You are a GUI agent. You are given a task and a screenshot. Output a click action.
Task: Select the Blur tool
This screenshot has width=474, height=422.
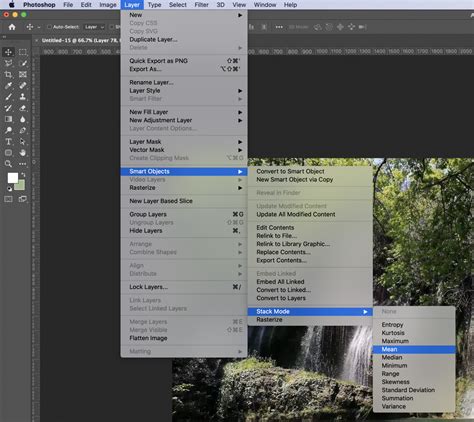23,119
